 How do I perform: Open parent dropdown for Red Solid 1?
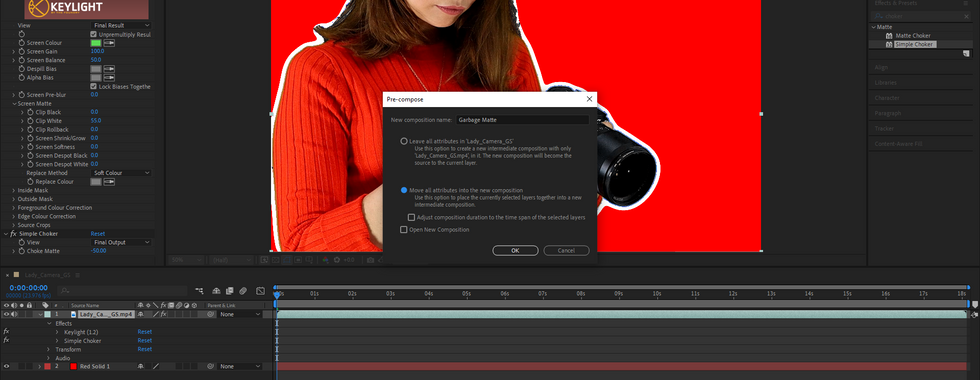[x=240, y=366]
